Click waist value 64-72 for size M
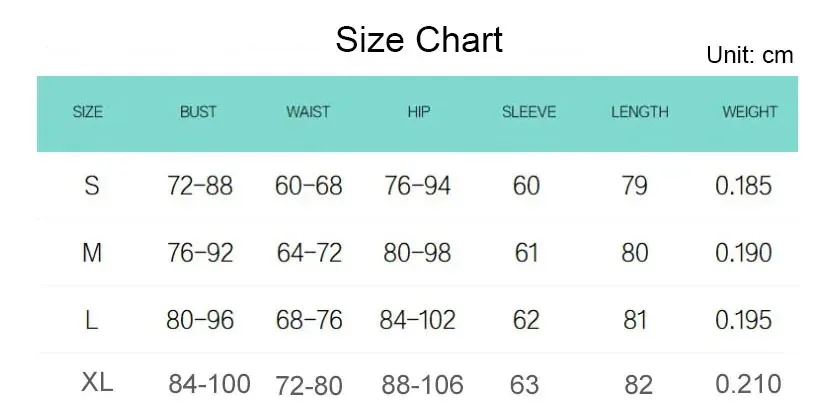The height and width of the screenshot is (419, 820). pyautogui.click(x=308, y=253)
